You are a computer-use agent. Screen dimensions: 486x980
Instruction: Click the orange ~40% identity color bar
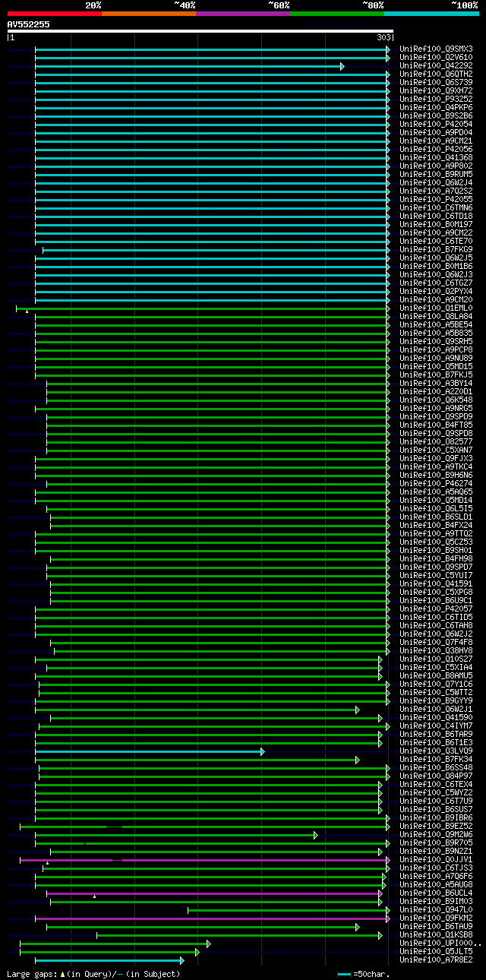point(148,14)
